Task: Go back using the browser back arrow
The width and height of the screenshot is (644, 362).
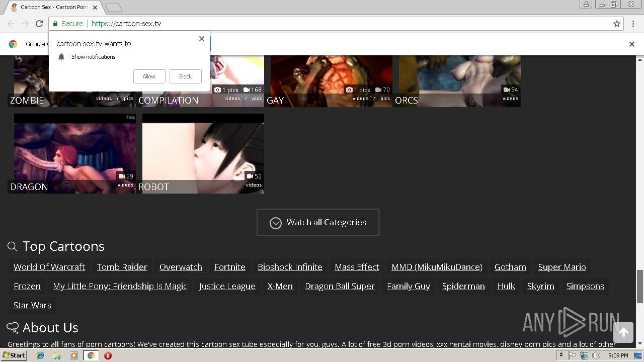Action: (x=11, y=24)
